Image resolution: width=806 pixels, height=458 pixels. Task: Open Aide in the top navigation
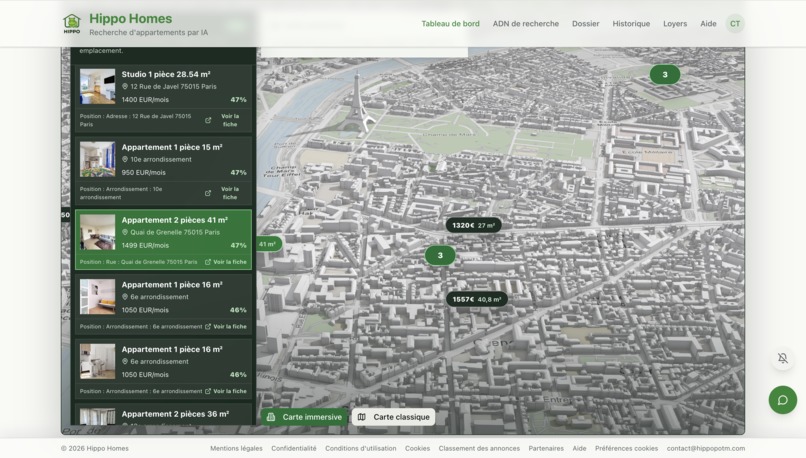coord(708,24)
